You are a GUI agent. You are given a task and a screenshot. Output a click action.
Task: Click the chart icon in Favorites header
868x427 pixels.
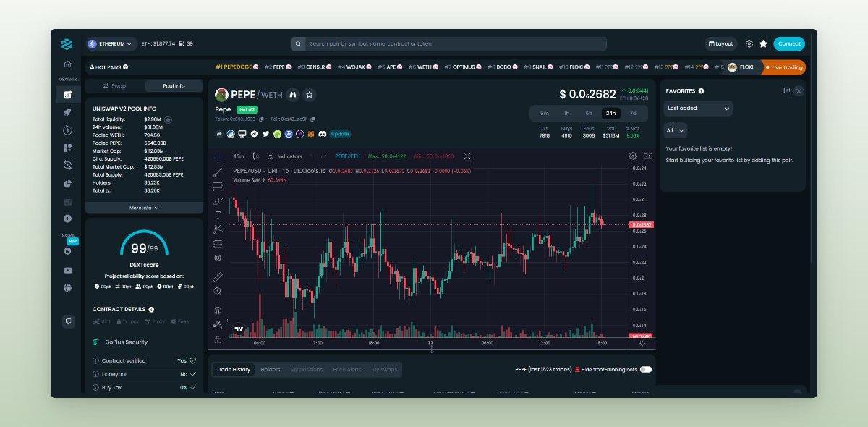click(x=786, y=91)
